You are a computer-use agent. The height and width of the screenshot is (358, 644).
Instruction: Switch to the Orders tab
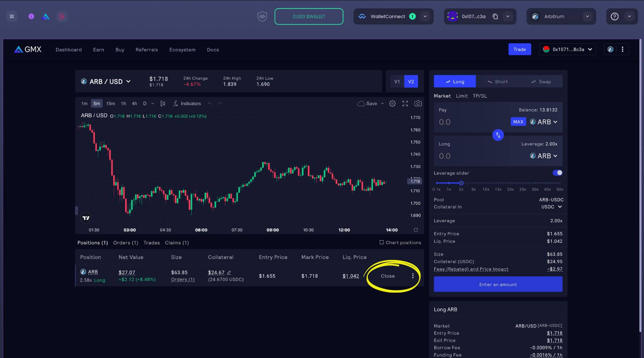tap(125, 242)
